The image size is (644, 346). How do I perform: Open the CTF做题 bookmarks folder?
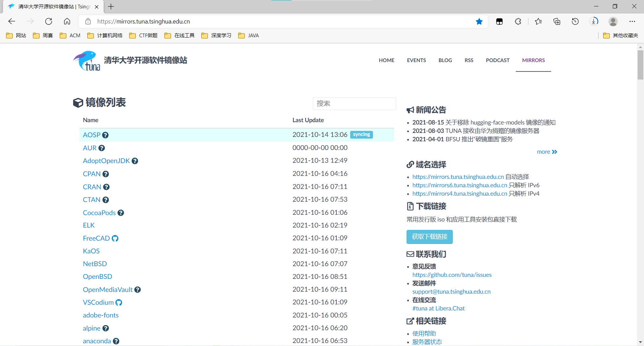tap(143, 36)
